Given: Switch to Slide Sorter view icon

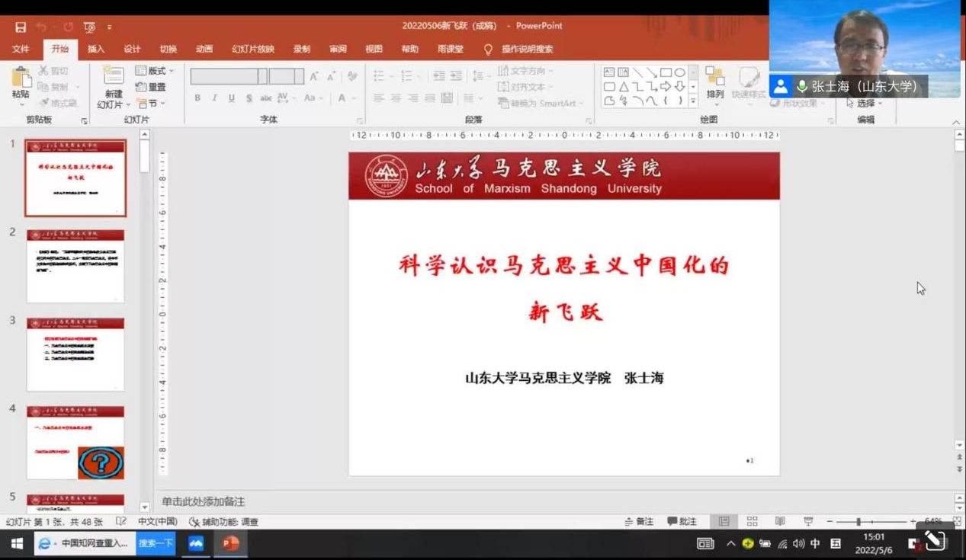Looking at the screenshot, I should coord(752,522).
